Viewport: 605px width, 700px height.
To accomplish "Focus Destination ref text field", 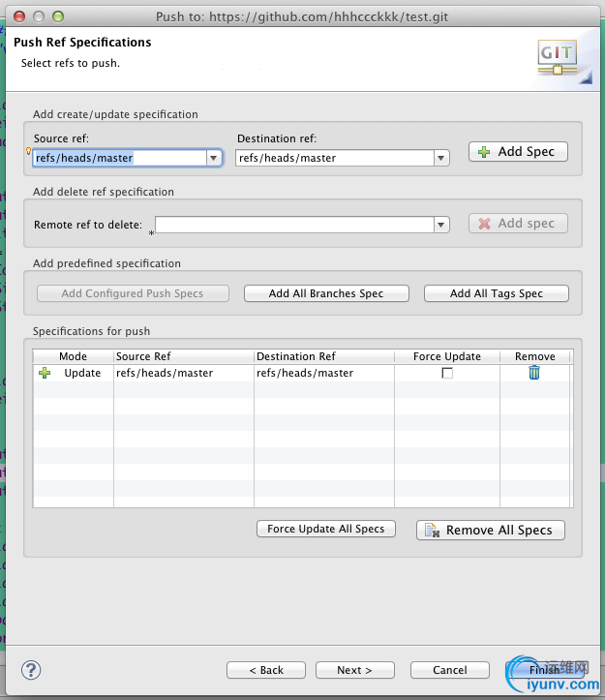I will tap(335, 158).
